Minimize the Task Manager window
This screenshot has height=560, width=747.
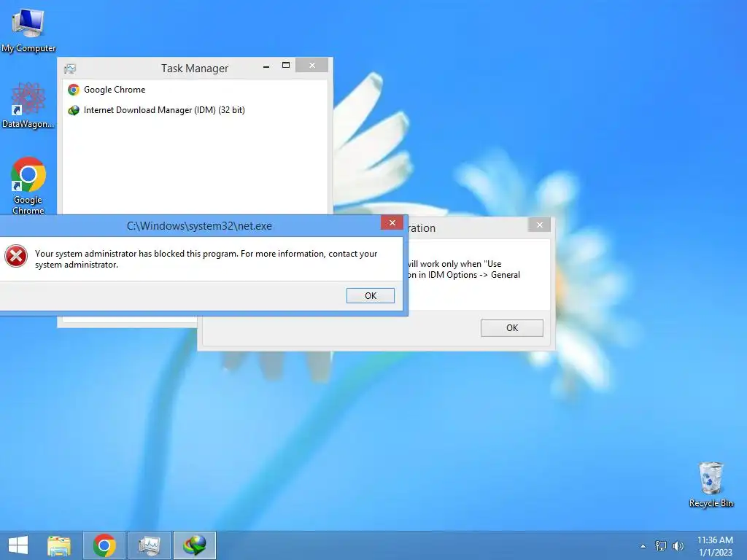[266, 66]
